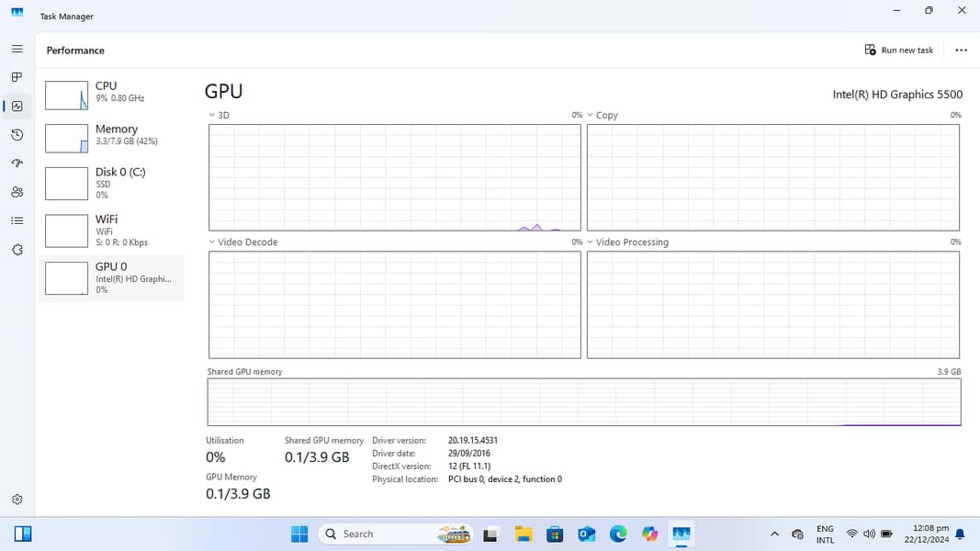
Task: Open the Processes page from sidebar
Action: [x=17, y=77]
